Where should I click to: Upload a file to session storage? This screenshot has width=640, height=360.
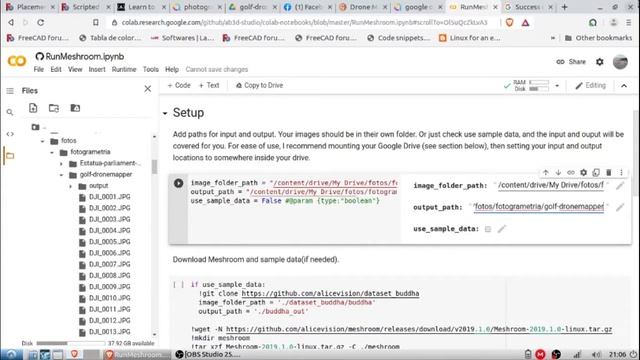tap(33, 108)
